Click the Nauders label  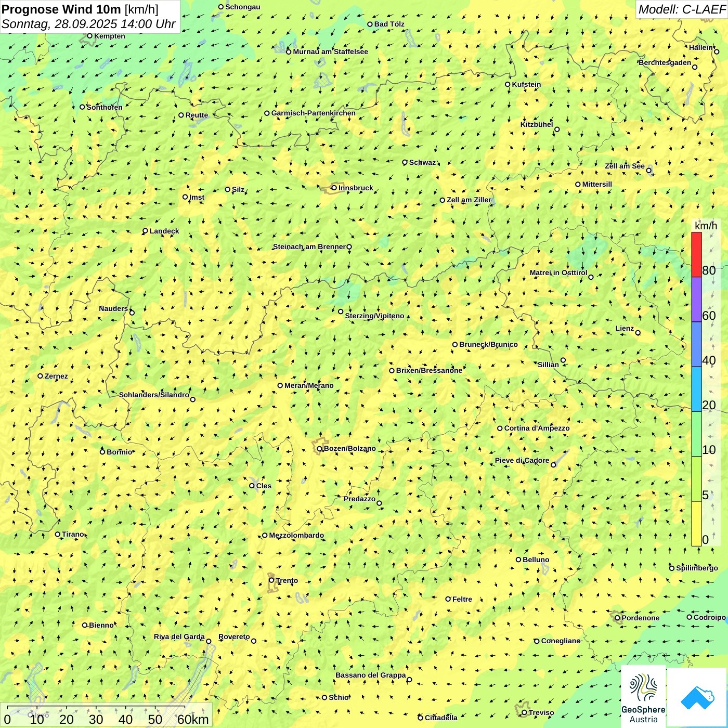pos(113,308)
